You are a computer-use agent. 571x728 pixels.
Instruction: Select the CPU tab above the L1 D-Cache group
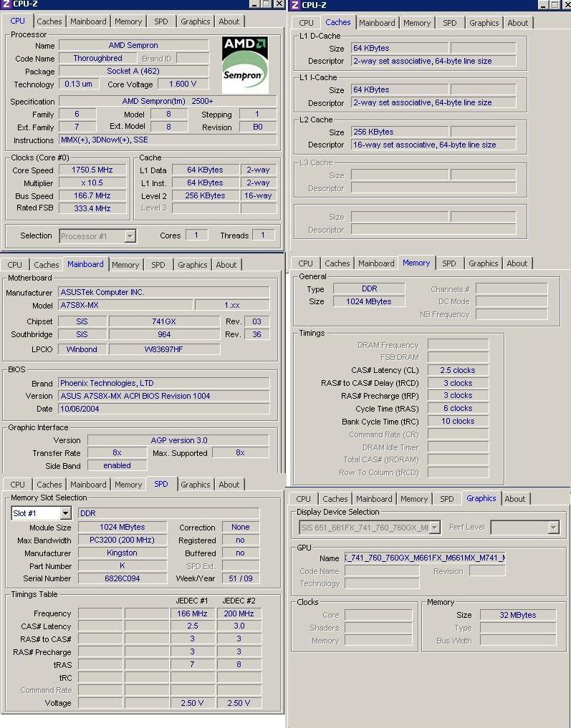(306, 23)
